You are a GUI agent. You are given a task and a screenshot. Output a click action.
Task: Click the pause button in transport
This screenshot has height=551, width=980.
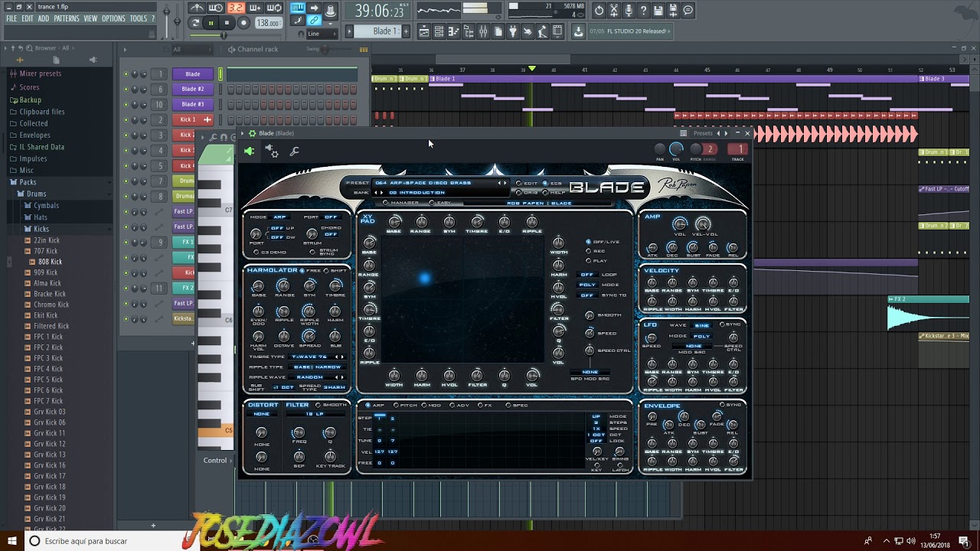click(211, 23)
